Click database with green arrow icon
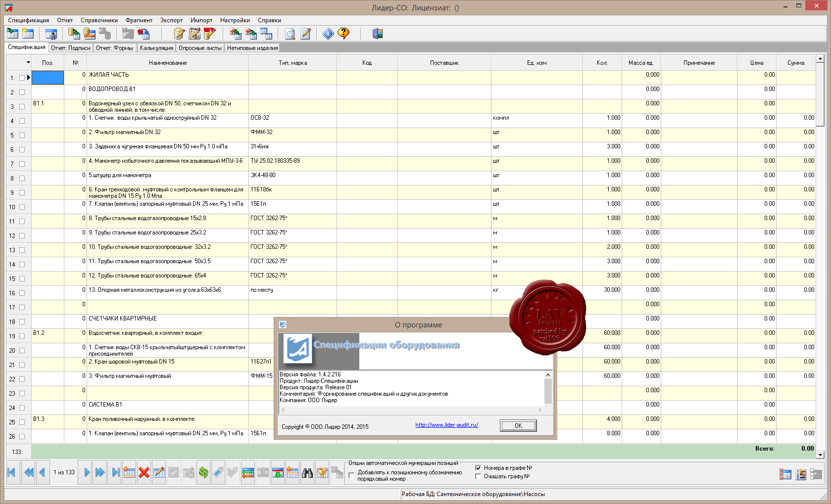The width and height of the screenshot is (831, 504). coord(74,34)
